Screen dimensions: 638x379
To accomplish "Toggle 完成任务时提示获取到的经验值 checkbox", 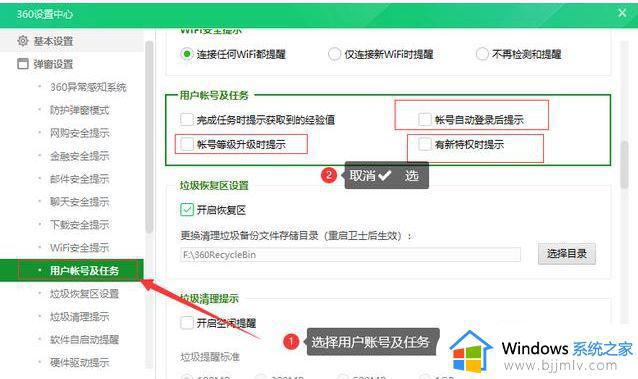I will 187,120.
